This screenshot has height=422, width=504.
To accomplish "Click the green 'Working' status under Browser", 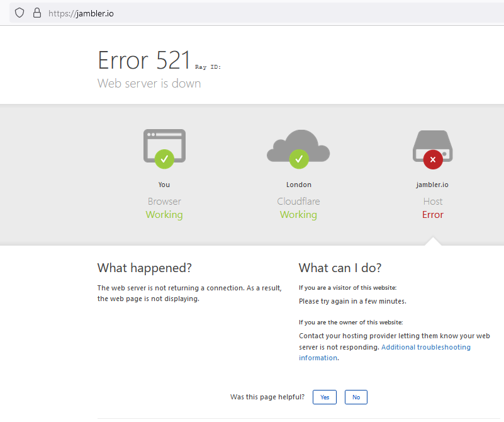I will click(164, 215).
